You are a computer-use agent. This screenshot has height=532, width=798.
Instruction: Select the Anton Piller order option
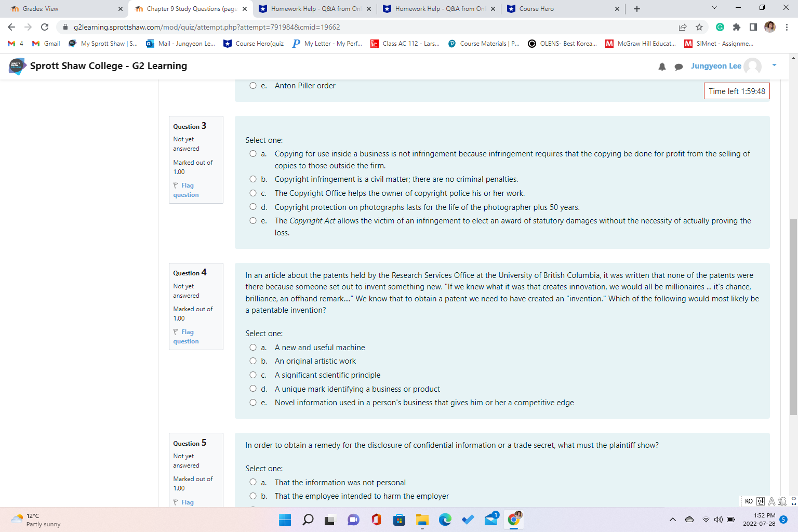tap(253, 85)
